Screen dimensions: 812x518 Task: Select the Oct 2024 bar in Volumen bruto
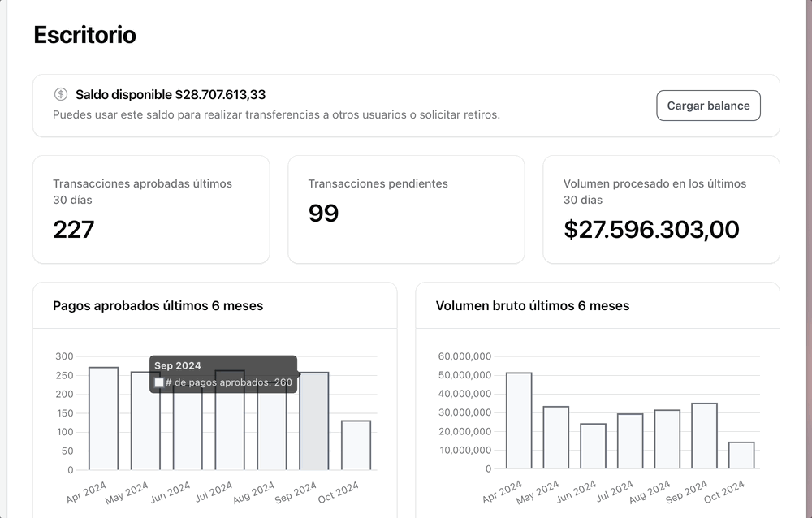click(x=741, y=455)
